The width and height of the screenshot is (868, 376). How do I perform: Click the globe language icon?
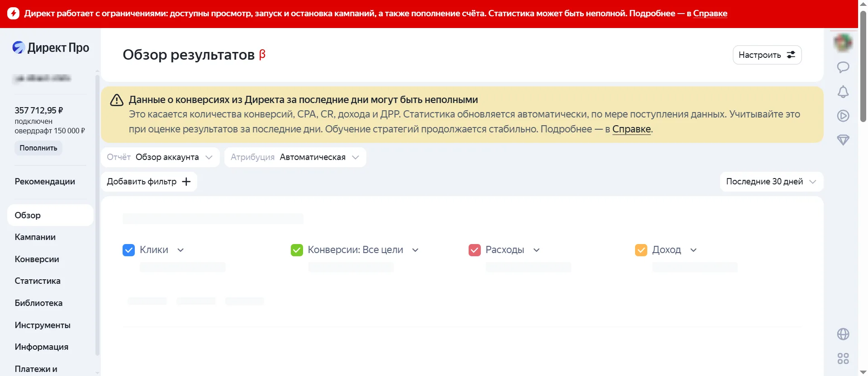[x=843, y=334]
